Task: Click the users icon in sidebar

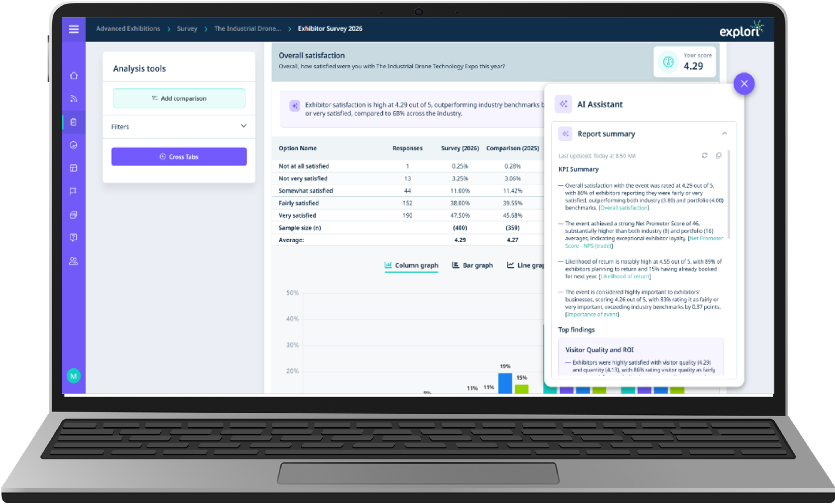Action: [x=74, y=261]
